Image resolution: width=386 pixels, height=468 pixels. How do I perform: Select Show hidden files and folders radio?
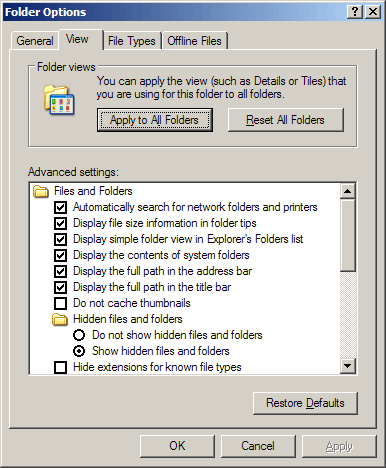[x=79, y=351]
